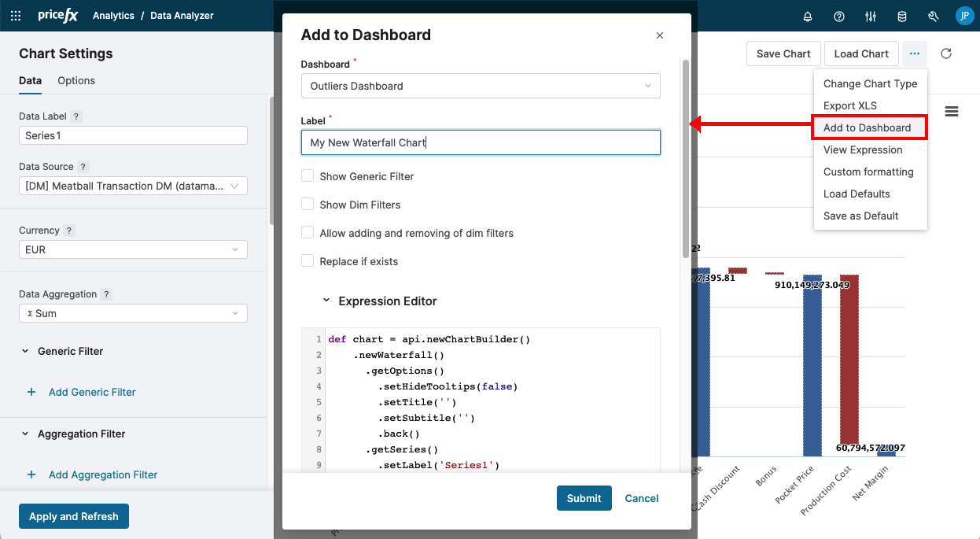Viewport: 980px width, 539px height.
Task: Select Export XLS from the menu
Action: coord(849,105)
